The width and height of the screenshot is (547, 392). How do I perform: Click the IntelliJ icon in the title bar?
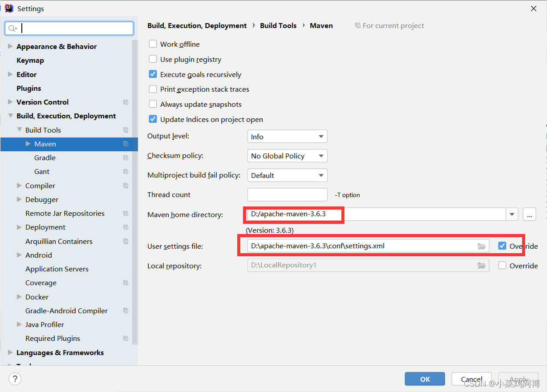9,8
